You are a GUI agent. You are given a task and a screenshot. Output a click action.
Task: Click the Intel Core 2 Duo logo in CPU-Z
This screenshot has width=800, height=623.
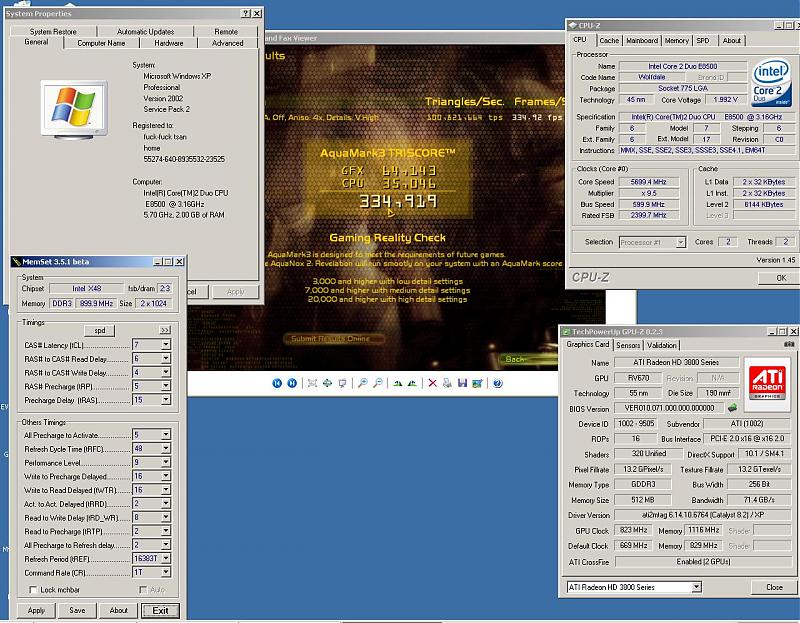click(x=771, y=82)
